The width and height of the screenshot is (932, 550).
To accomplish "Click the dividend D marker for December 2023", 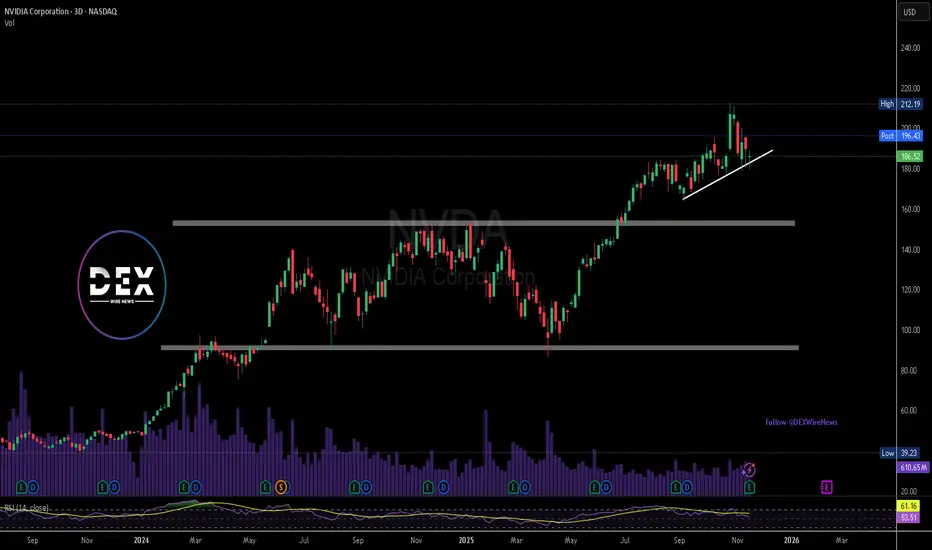I will (114, 488).
